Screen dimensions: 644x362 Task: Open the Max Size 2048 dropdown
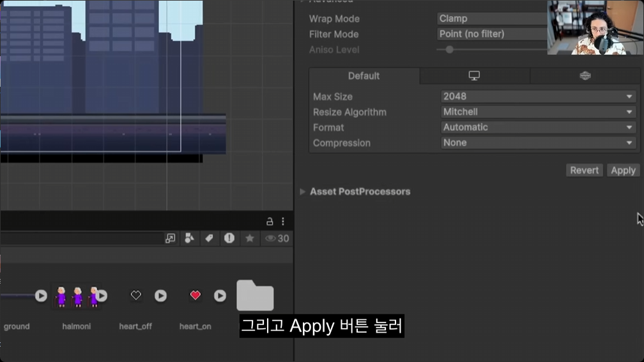(x=538, y=96)
